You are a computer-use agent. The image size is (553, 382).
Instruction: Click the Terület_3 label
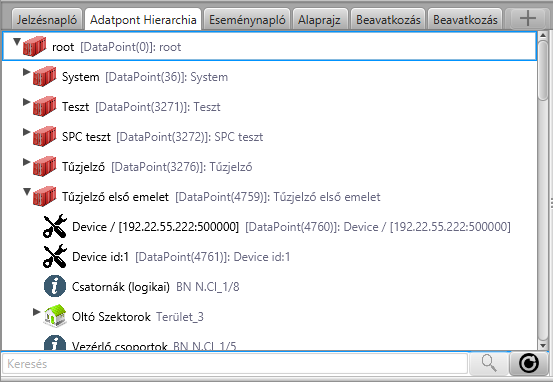pyautogui.click(x=180, y=317)
